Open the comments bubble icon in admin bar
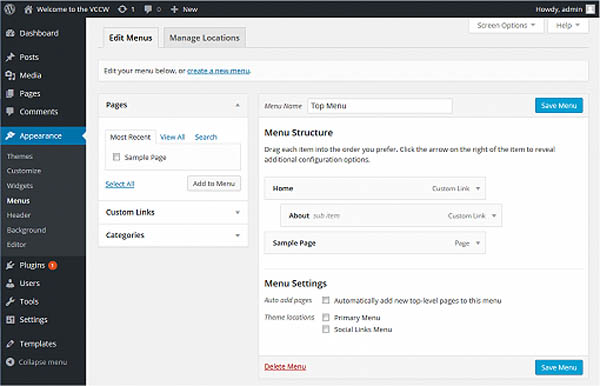This screenshot has height=386, width=600. [x=148, y=9]
